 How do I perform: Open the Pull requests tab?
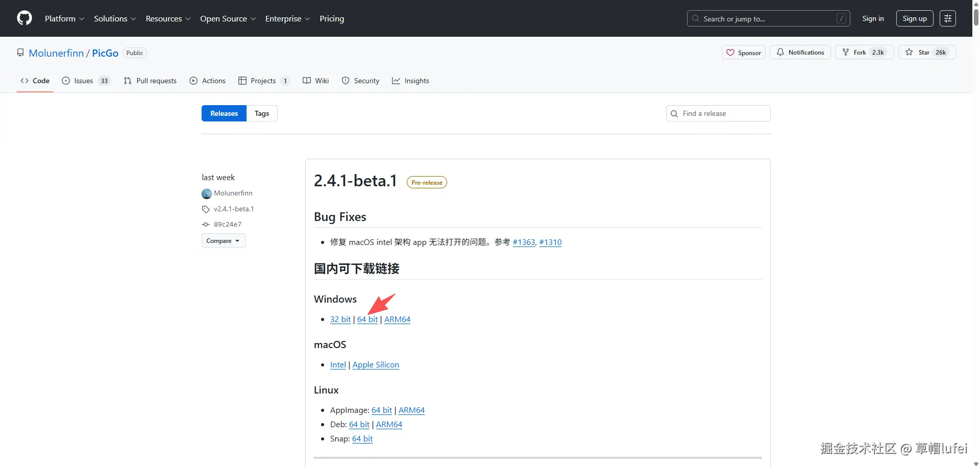click(150, 81)
